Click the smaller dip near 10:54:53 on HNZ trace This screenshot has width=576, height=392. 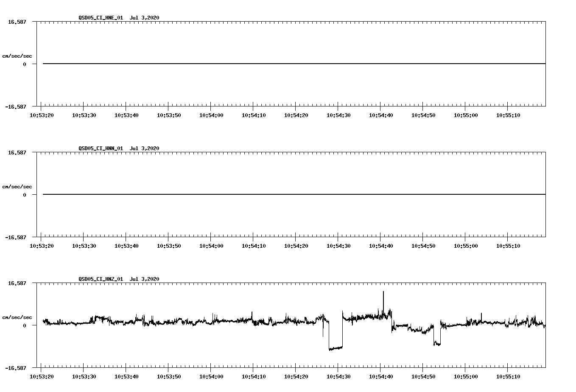437,343
